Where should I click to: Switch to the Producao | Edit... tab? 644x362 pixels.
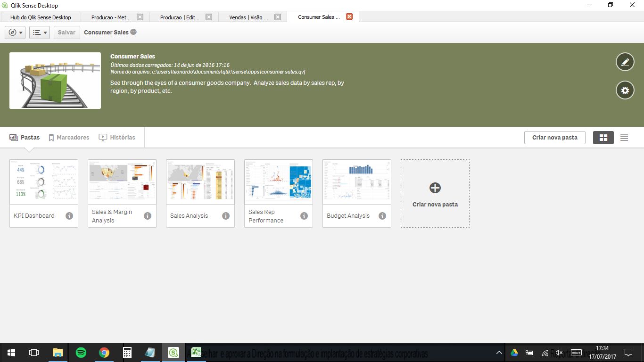(x=180, y=17)
